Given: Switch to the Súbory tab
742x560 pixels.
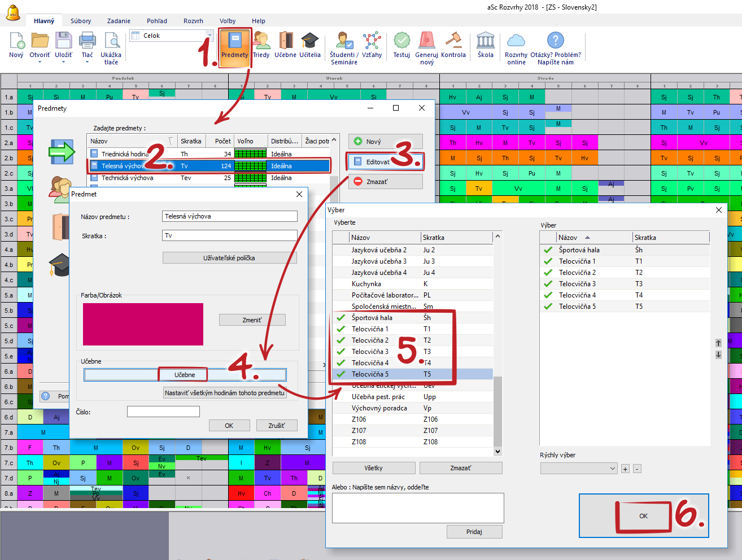Looking at the screenshot, I should point(81,21).
